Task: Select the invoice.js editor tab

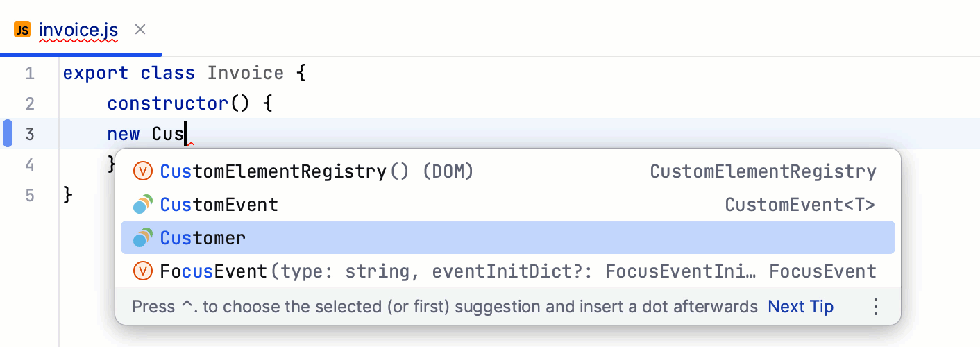Action: pyautogui.click(x=78, y=31)
